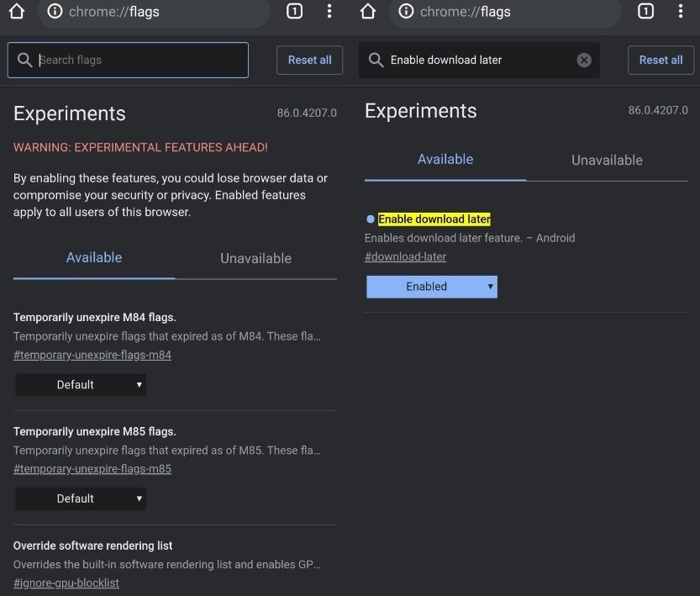This screenshot has height=596, width=700.
Task: Clear the 'Enable download later' search text
Action: pyautogui.click(x=583, y=60)
